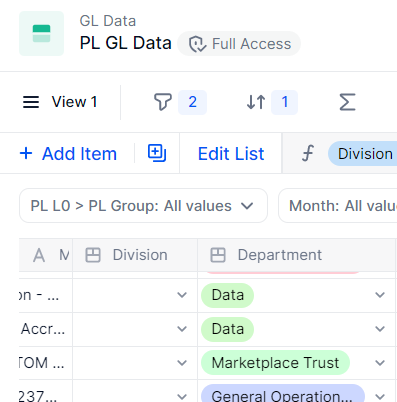Open the GL Data breadcrumb link

point(108,21)
